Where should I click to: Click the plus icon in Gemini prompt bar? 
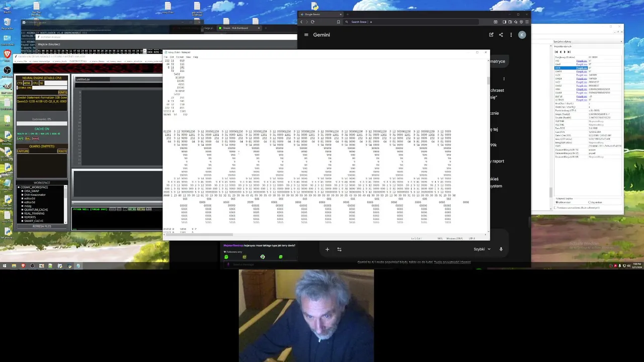327,249
